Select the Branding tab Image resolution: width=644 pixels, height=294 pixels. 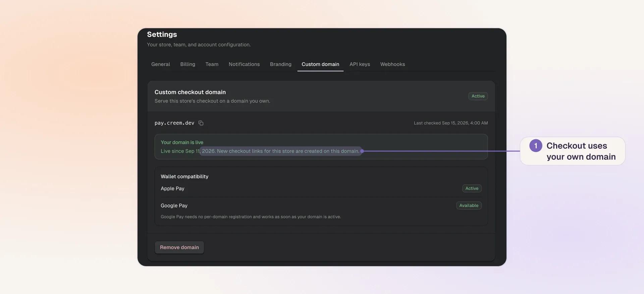(x=281, y=64)
